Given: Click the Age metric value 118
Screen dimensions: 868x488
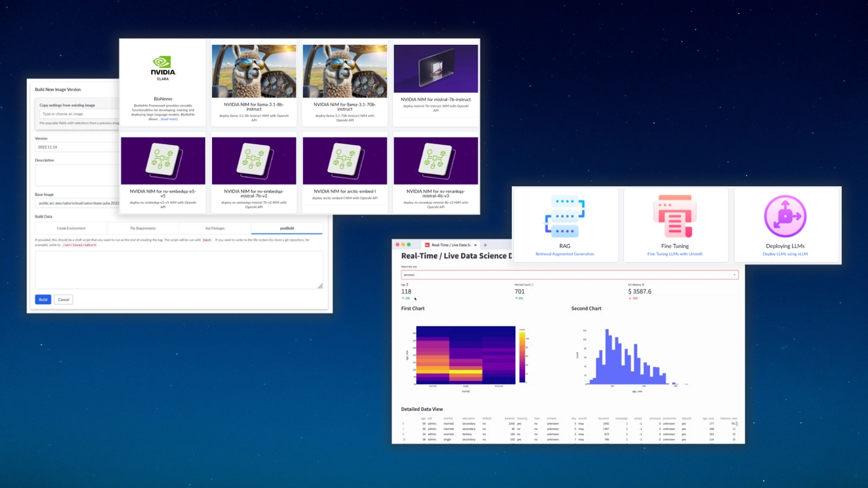Looking at the screenshot, I should coord(406,292).
